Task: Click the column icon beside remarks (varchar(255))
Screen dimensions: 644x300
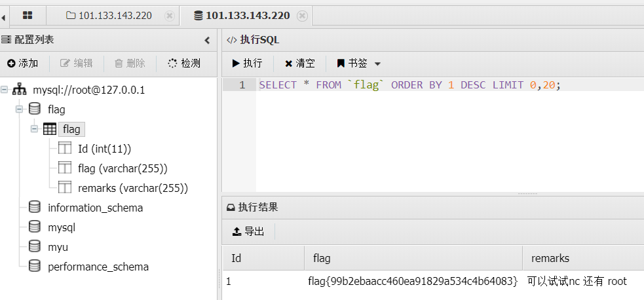Action: coord(65,188)
